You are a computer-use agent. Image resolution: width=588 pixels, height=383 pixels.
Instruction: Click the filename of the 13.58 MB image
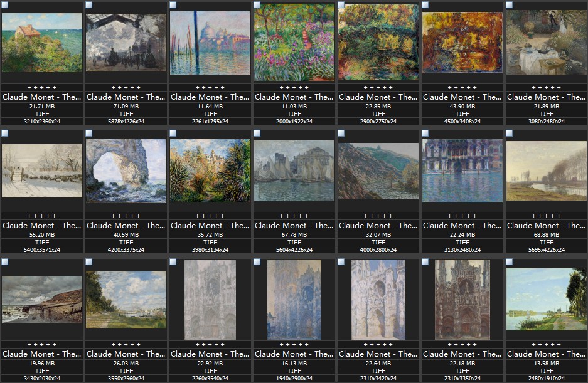pyautogui.click(x=547, y=354)
